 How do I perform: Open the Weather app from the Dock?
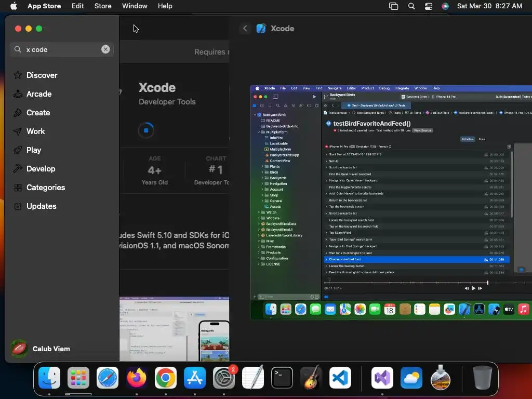coord(411,378)
